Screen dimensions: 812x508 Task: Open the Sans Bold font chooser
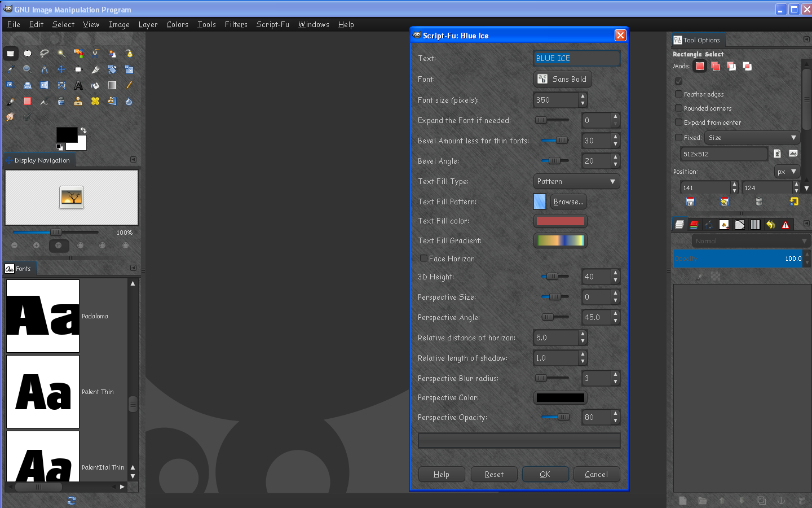563,79
